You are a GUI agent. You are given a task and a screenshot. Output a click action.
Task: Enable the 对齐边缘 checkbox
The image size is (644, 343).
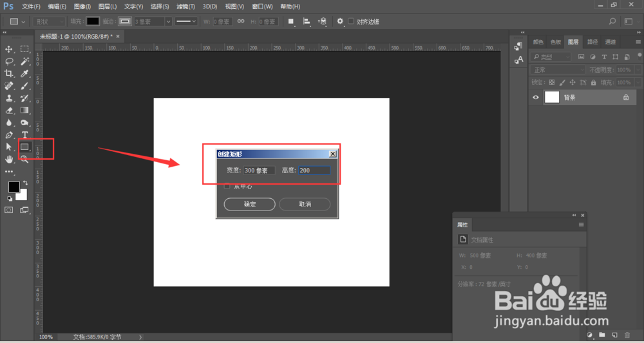tap(351, 21)
